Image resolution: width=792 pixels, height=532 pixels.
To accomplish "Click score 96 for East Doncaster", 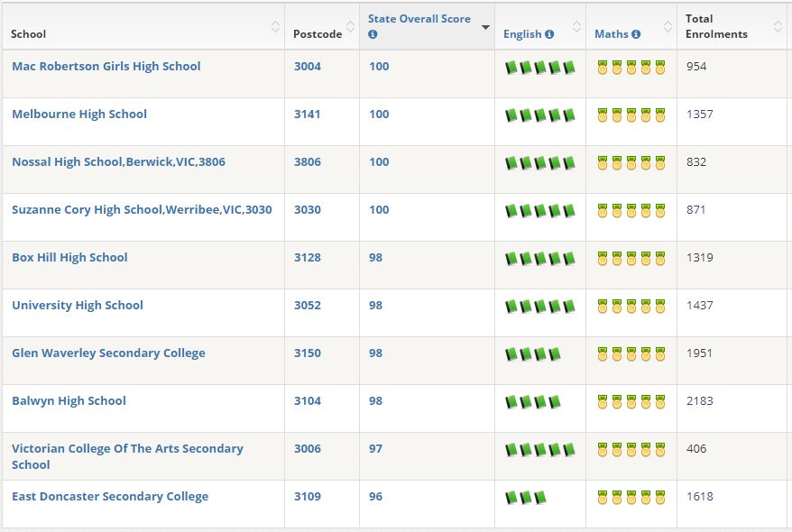I will pos(375,496).
